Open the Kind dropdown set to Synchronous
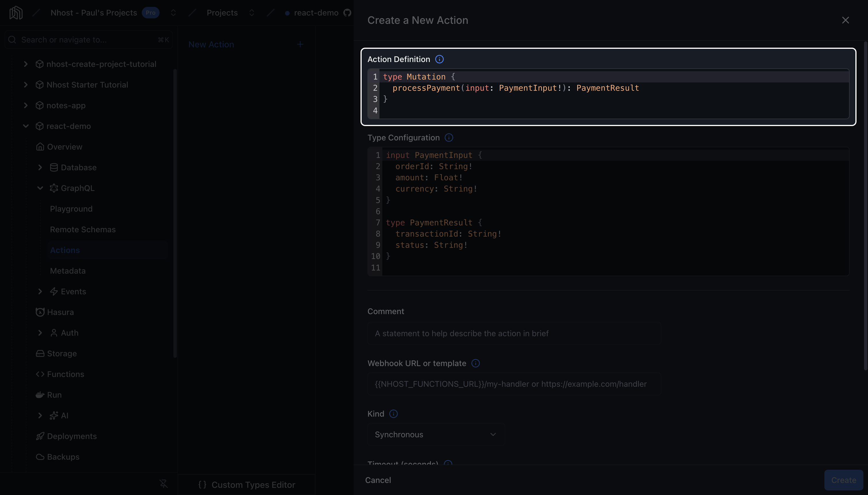Image resolution: width=868 pixels, height=495 pixels. [x=436, y=434]
